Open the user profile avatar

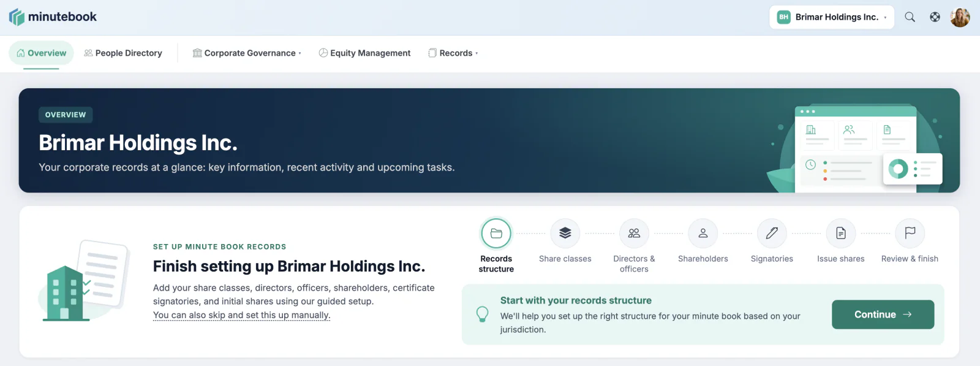click(960, 17)
